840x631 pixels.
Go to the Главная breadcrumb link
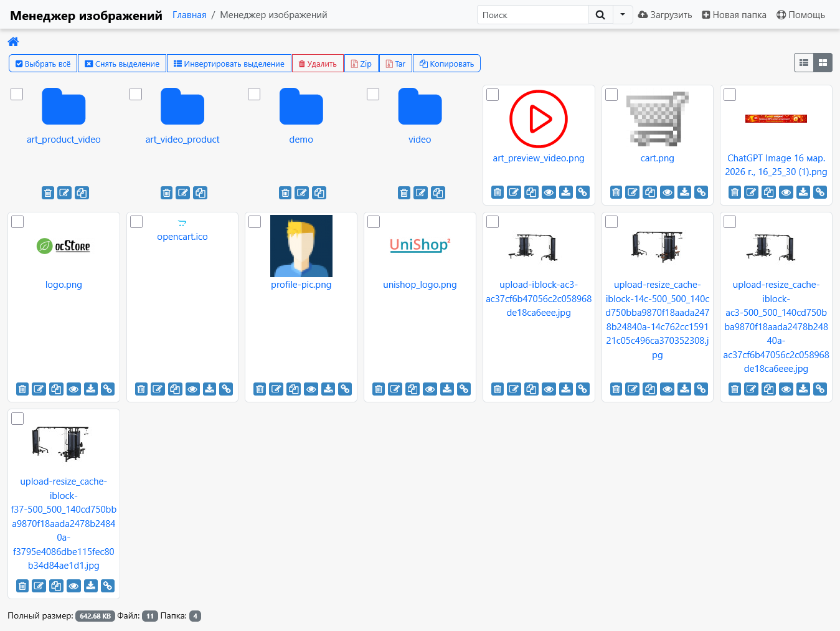point(189,15)
